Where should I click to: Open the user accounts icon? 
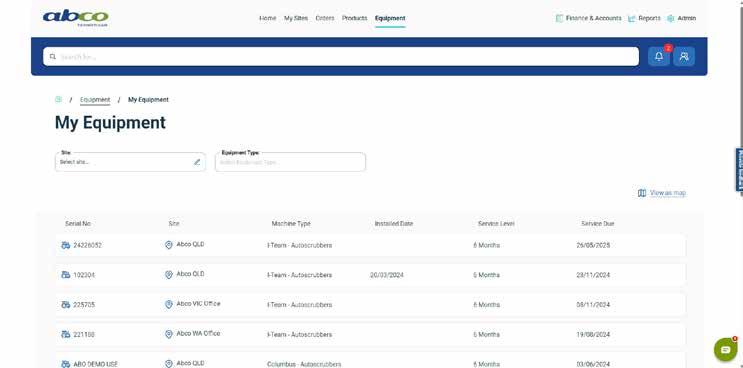point(684,56)
